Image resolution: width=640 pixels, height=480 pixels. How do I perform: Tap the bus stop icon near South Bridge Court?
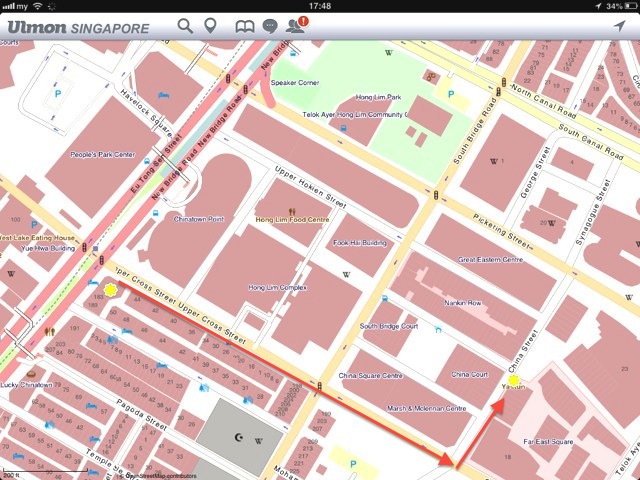384,298
